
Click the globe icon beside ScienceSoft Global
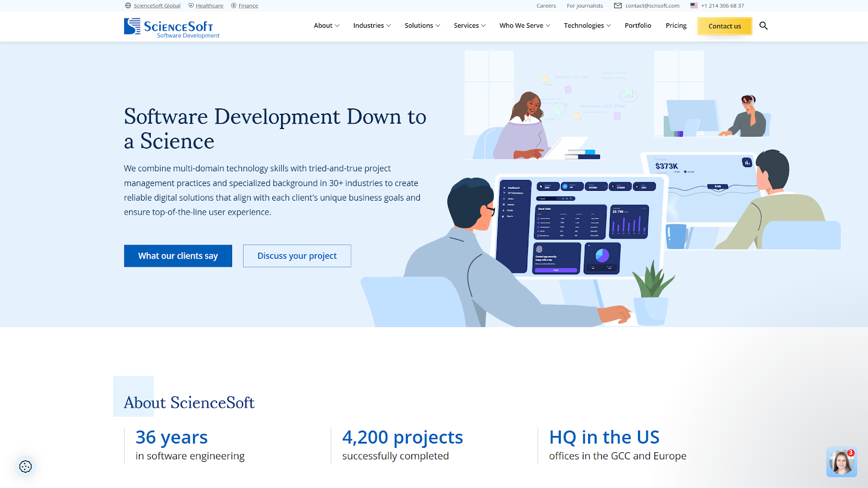128,5
